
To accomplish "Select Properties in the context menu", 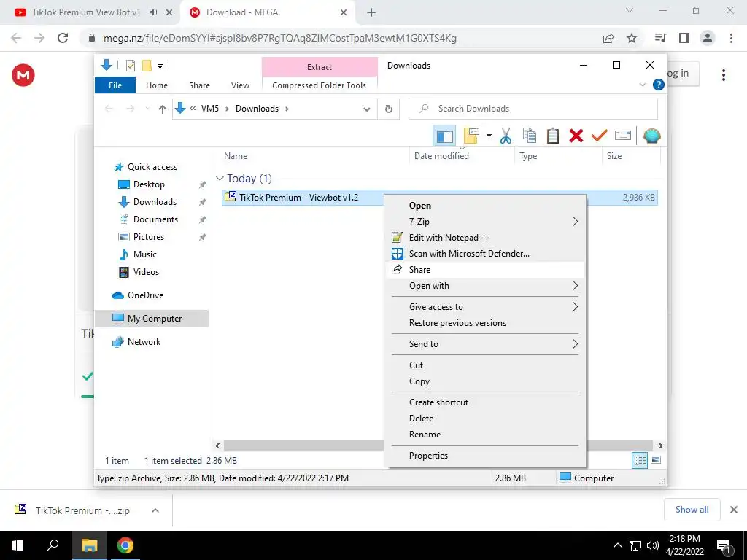I will pyautogui.click(x=485, y=456).
